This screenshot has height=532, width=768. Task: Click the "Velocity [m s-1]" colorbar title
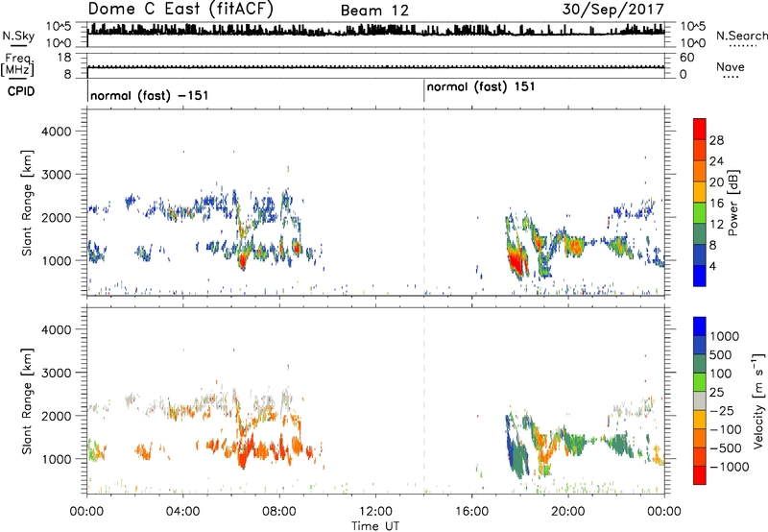pyautogui.click(x=758, y=400)
